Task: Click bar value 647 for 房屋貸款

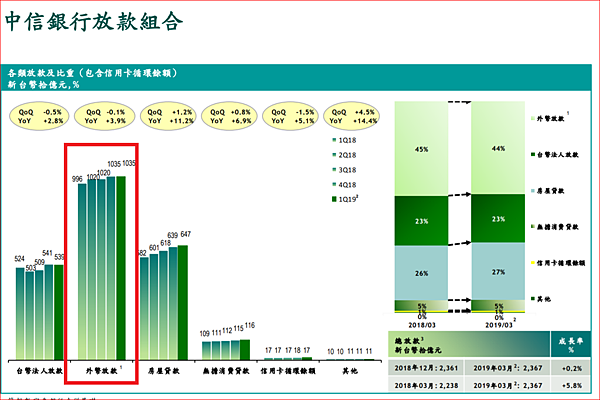Action: pyautogui.click(x=186, y=234)
